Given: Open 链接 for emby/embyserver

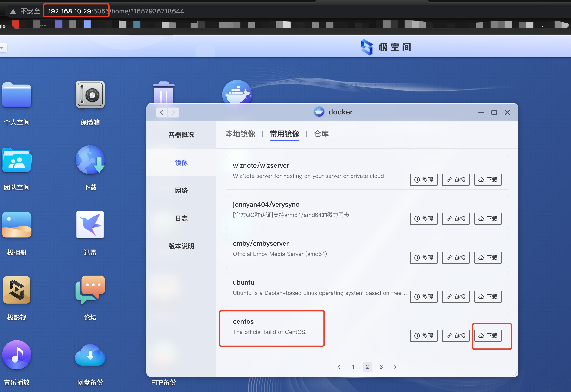Looking at the screenshot, I should tap(456, 258).
